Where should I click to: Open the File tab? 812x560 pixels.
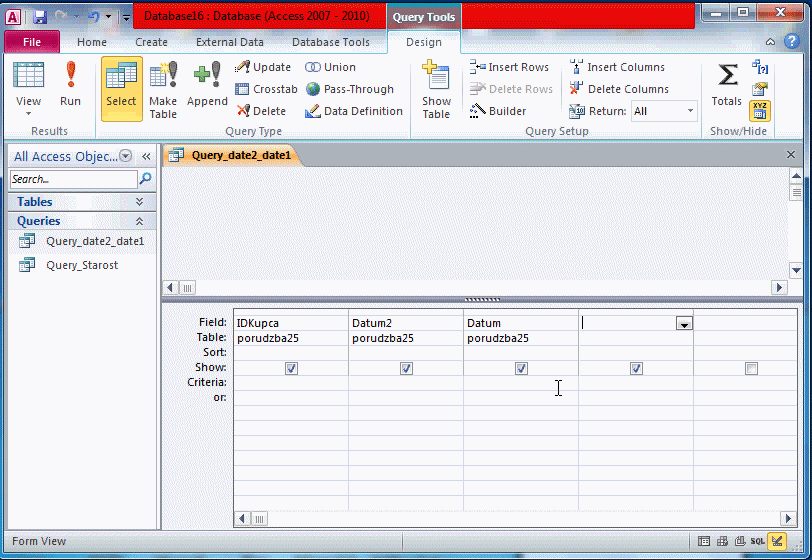(x=32, y=42)
